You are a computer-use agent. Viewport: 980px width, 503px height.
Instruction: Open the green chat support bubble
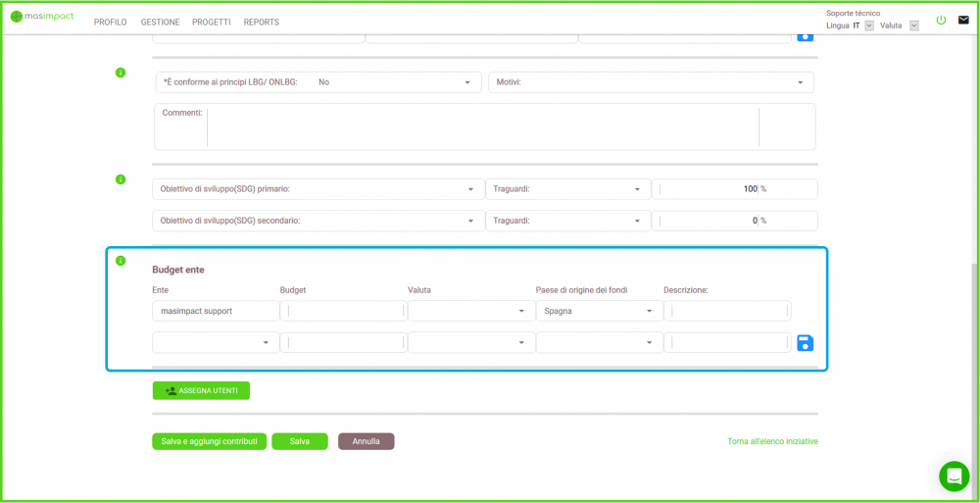pos(954,476)
